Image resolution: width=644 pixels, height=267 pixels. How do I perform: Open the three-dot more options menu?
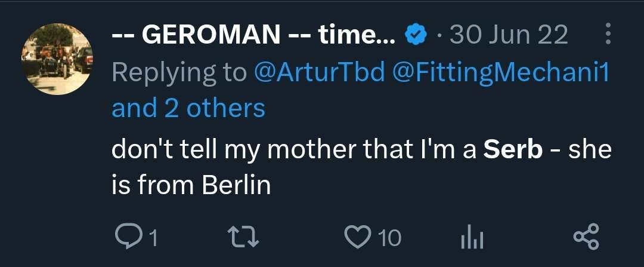pos(608,35)
